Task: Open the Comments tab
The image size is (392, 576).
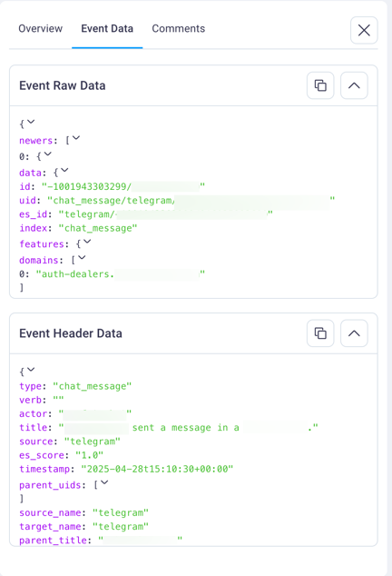Action: pyautogui.click(x=179, y=29)
